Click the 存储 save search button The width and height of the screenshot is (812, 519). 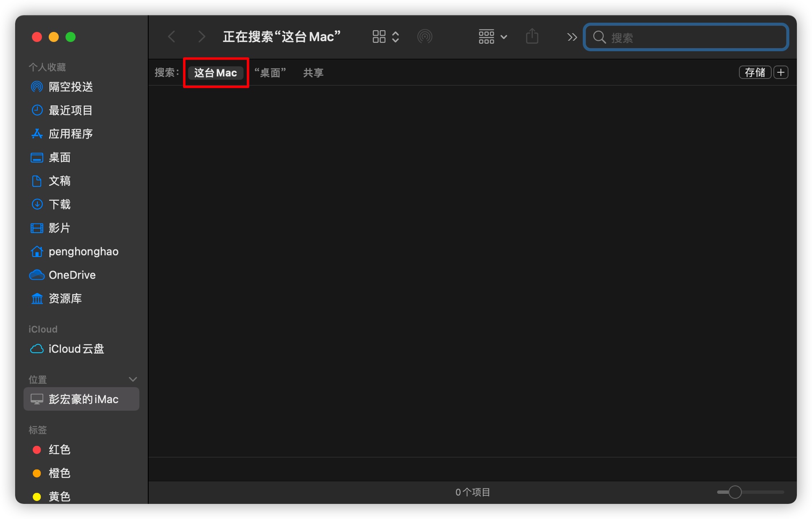pos(754,73)
